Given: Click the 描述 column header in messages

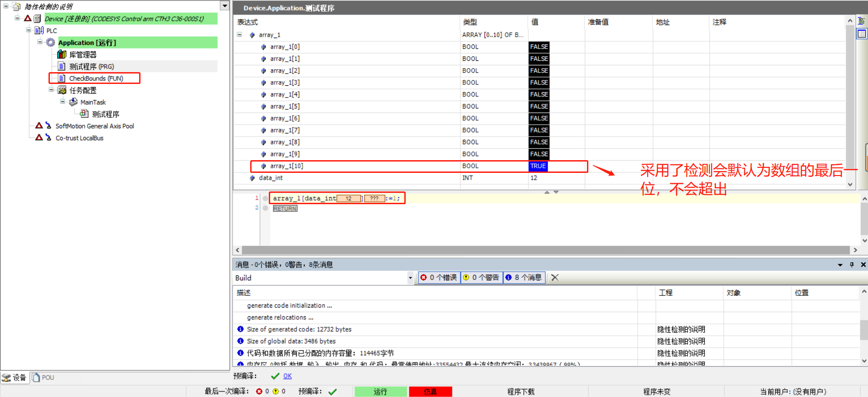Looking at the screenshot, I should 243,293.
